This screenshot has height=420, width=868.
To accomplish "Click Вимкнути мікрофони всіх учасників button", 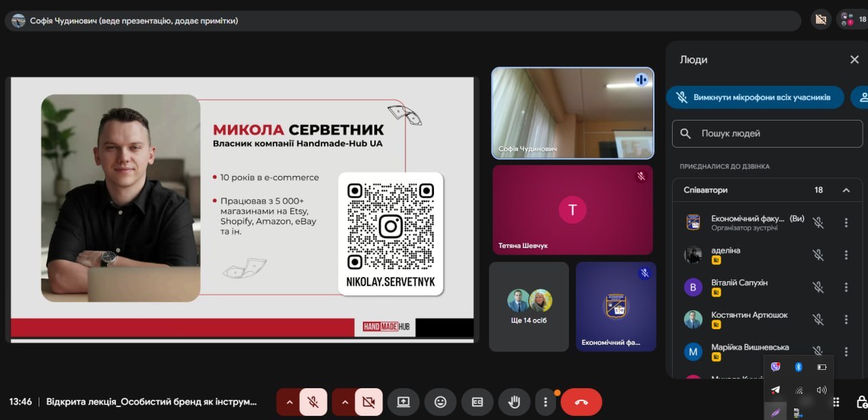I will (x=755, y=98).
